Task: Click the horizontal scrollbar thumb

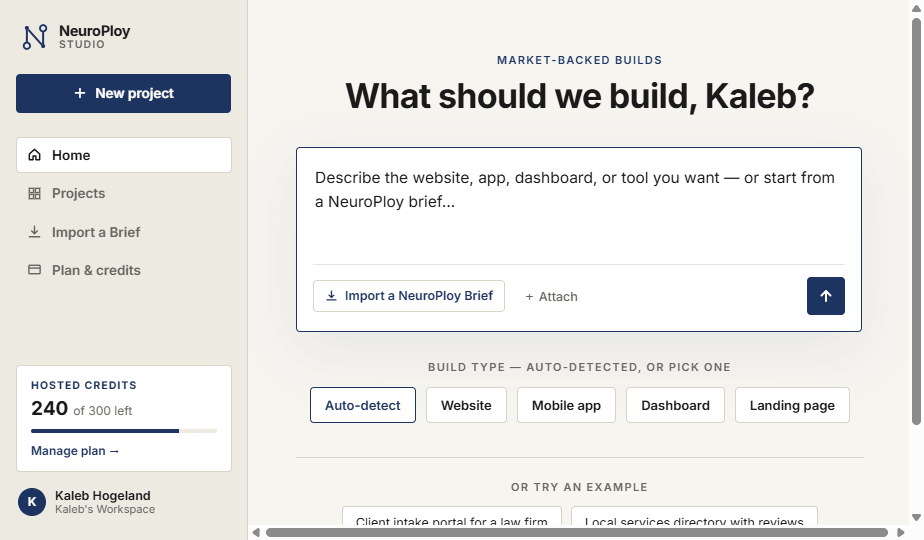Action: (576, 532)
